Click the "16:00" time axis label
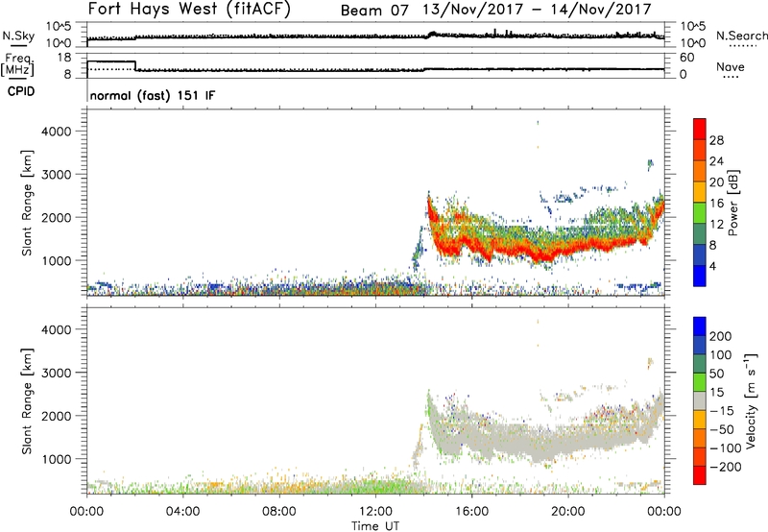 [471, 512]
